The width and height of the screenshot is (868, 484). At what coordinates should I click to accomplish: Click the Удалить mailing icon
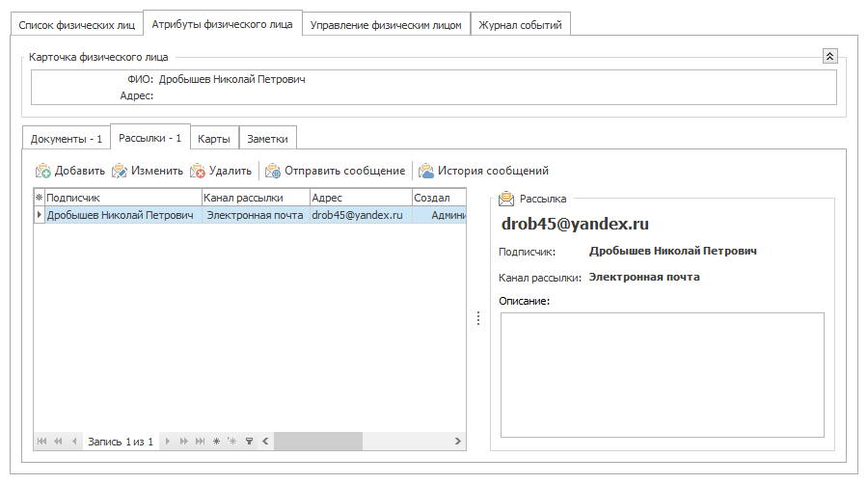pyautogui.click(x=197, y=171)
